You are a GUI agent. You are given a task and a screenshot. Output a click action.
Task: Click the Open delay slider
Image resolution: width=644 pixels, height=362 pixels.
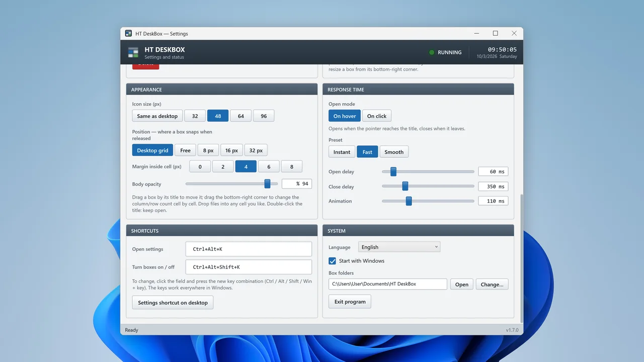pos(428,172)
